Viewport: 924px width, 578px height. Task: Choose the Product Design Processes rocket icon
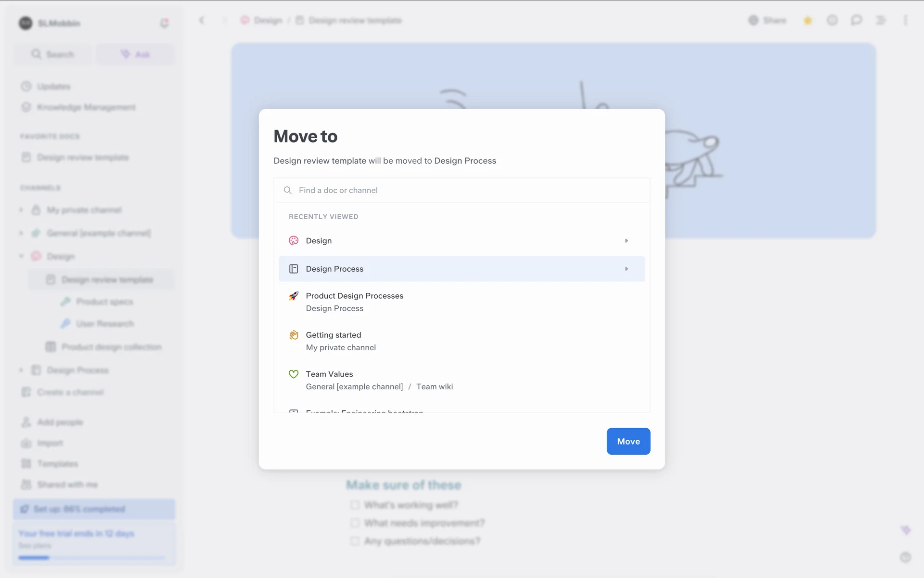(x=294, y=296)
